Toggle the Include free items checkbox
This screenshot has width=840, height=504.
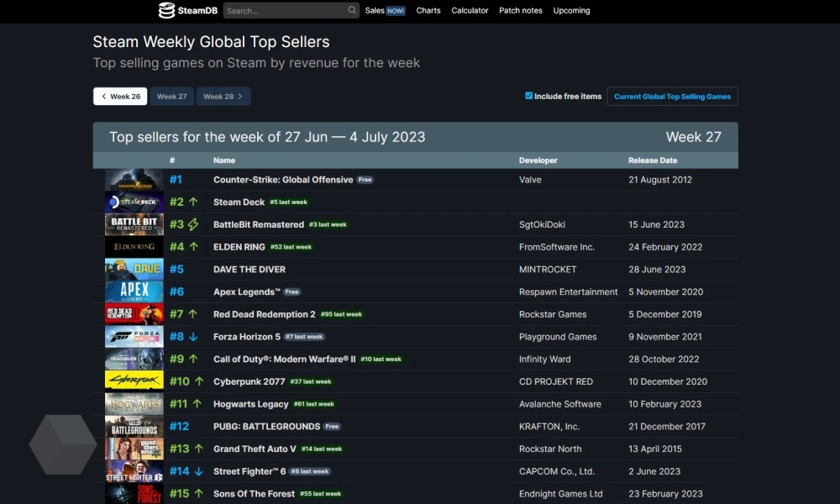(529, 96)
